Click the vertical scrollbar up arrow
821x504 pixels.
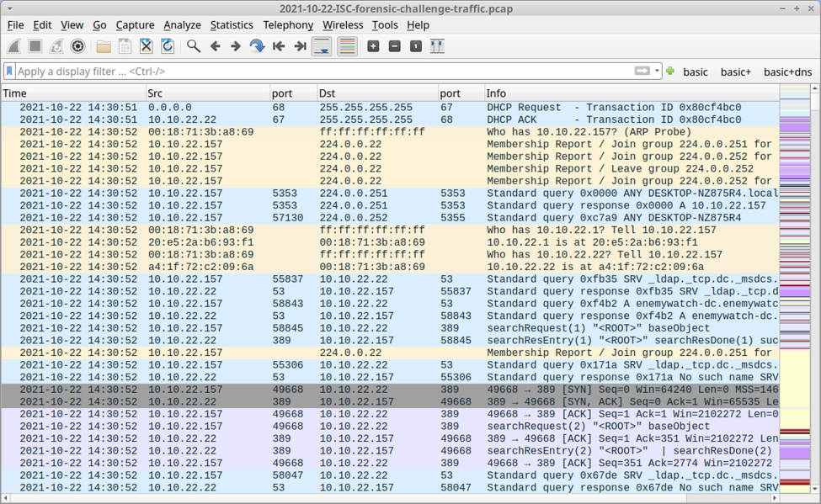[815, 89]
